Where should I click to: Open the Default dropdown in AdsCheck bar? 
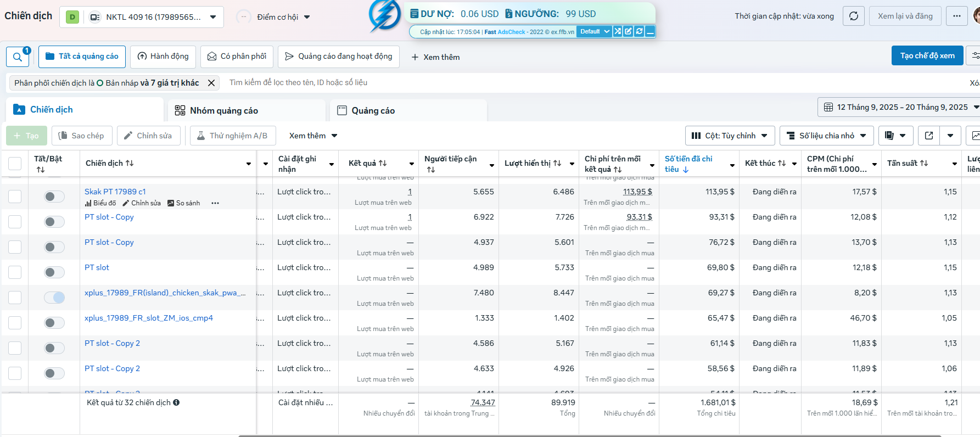click(595, 31)
